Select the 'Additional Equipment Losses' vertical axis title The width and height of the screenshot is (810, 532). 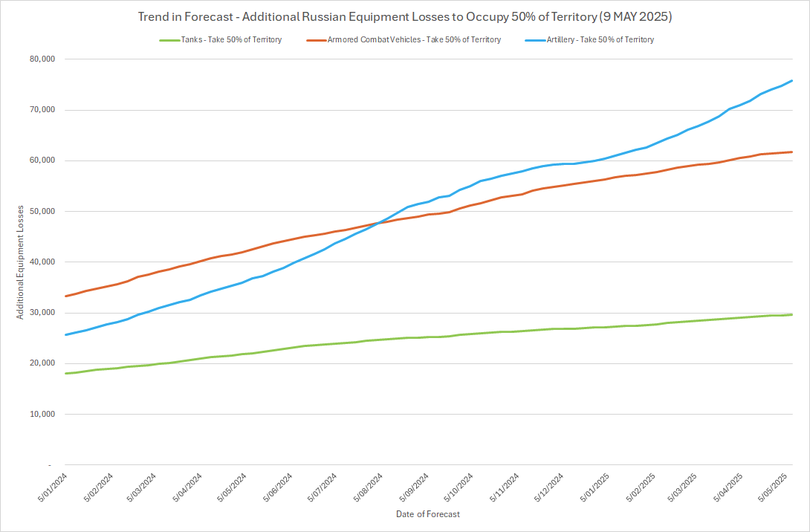pyautogui.click(x=19, y=262)
